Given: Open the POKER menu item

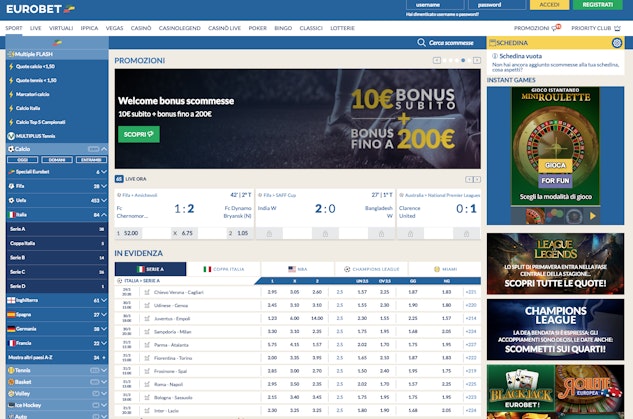Looking at the screenshot, I should pos(258,28).
